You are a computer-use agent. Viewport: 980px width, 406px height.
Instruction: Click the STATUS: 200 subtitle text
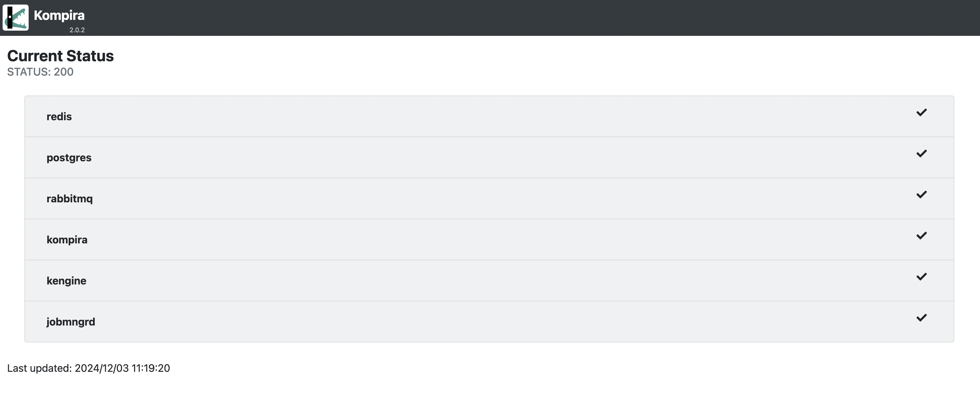click(x=40, y=72)
